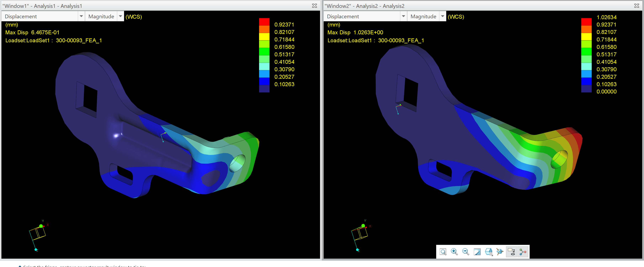Click legend value 0.82107 in Window1
The image size is (644, 267).
[284, 32]
